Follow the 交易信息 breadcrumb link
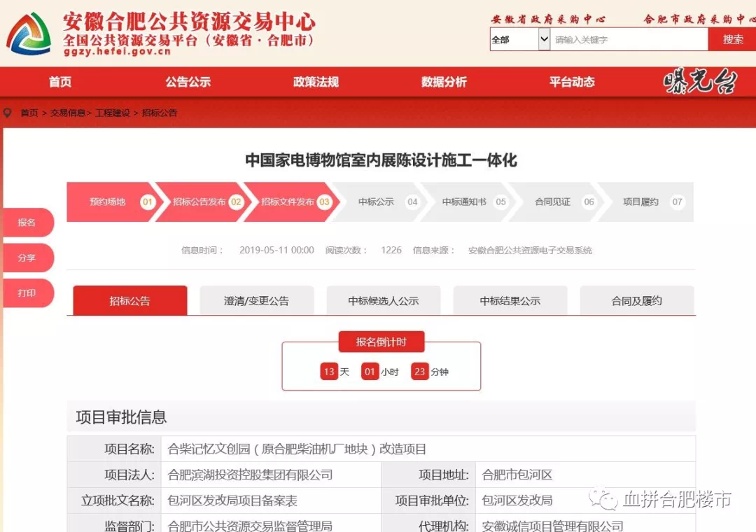This screenshot has width=756, height=532. pos(68,113)
